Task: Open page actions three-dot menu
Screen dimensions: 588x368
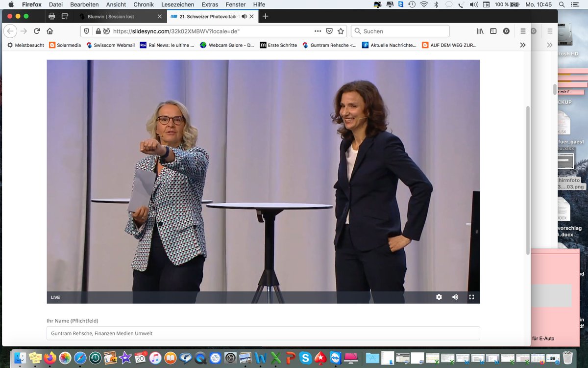Action: (x=318, y=31)
